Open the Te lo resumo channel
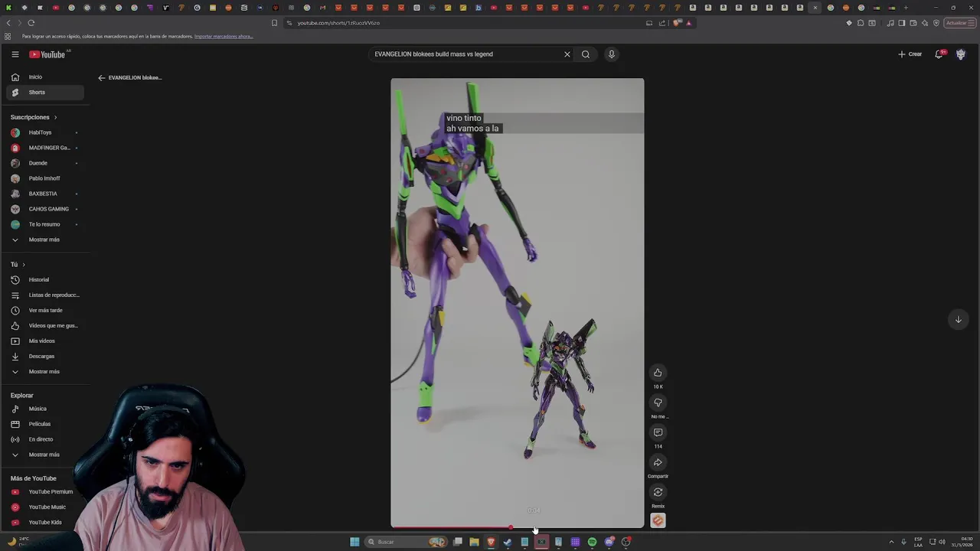Screen dimensions: 980x551 coord(44,224)
